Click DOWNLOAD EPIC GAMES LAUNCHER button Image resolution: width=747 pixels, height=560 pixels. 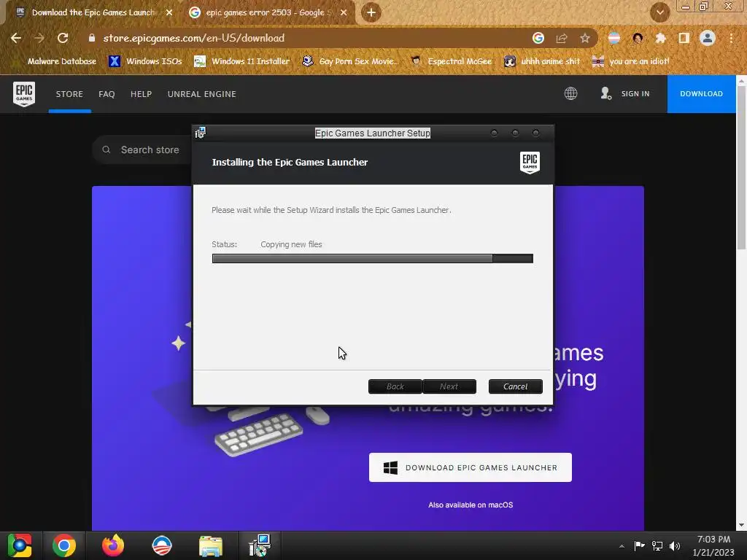[471, 467]
